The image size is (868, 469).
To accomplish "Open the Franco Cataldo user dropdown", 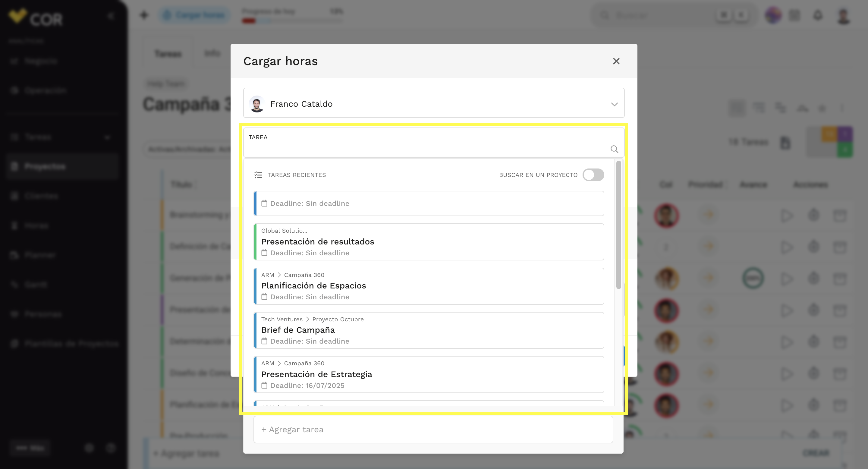I will [x=434, y=103].
